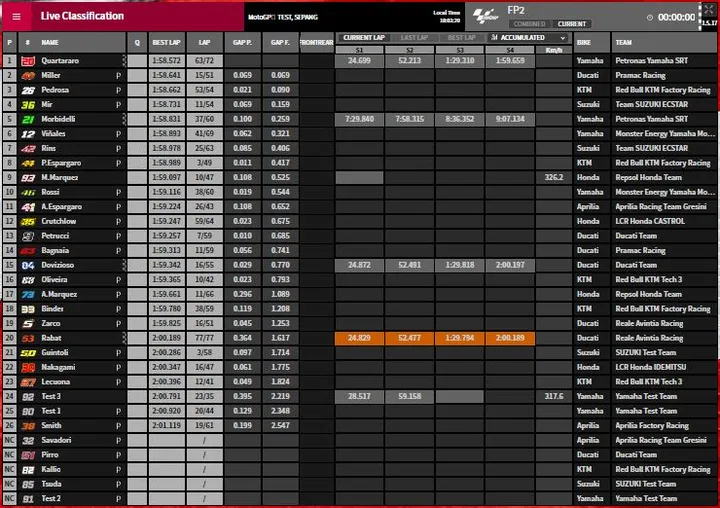Sort by GAP F. column header
Image resolution: width=720 pixels, height=508 pixels.
tap(280, 42)
